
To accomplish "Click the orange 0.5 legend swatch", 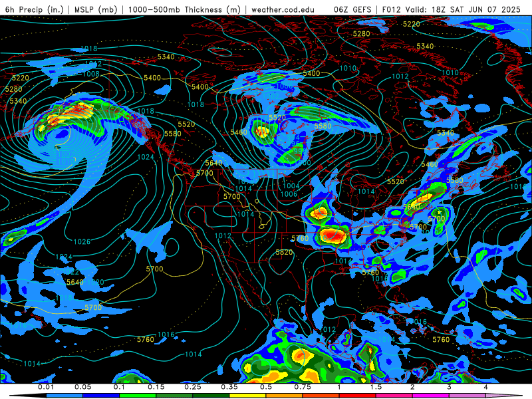I will (x=285, y=396).
